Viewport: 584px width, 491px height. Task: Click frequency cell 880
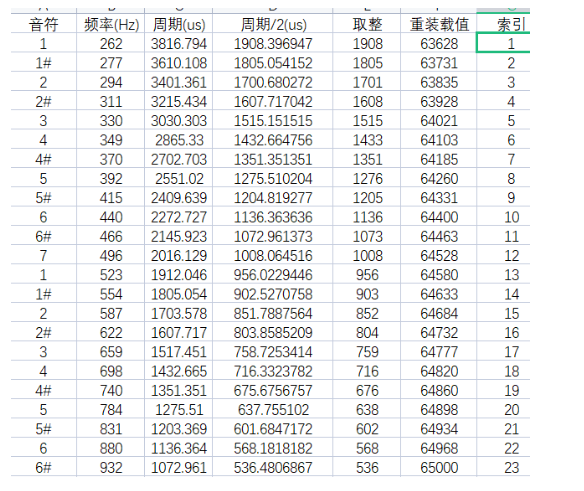point(111,448)
